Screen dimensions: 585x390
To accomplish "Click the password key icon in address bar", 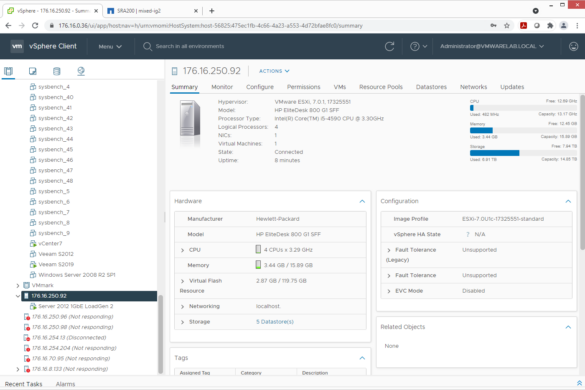I will click(493, 25).
